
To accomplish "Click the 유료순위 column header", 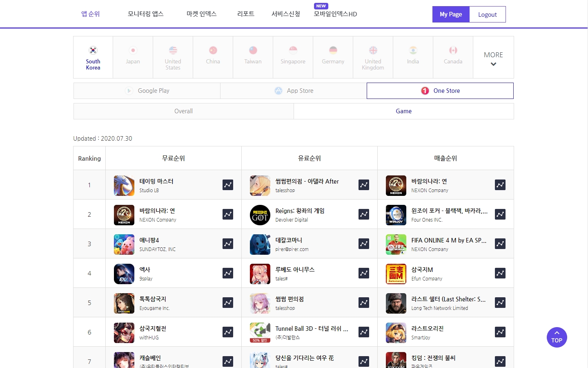I will pyautogui.click(x=310, y=158).
